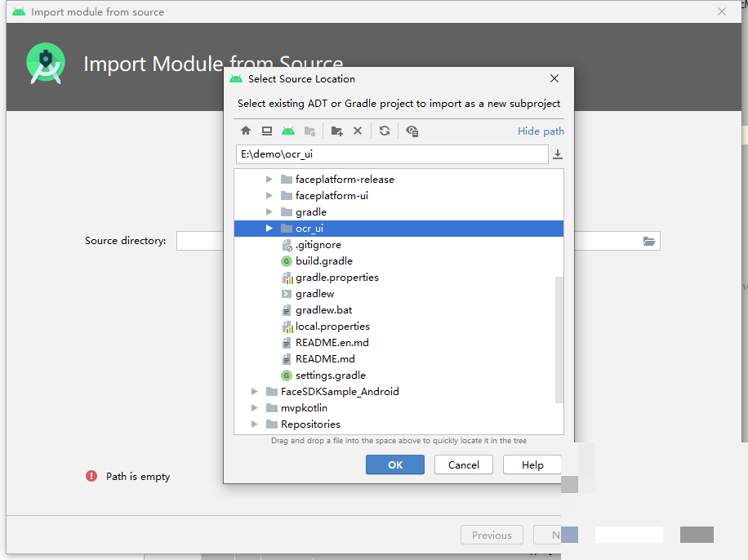Create a new folder via toolbar icon
Screen dimensions: 748x560
[x=336, y=131]
